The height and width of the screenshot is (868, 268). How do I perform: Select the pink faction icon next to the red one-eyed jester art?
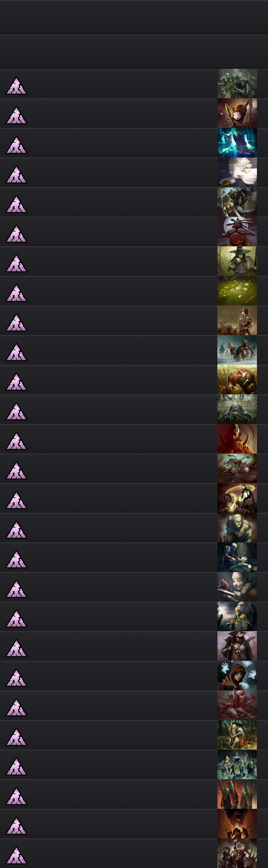tap(17, 115)
